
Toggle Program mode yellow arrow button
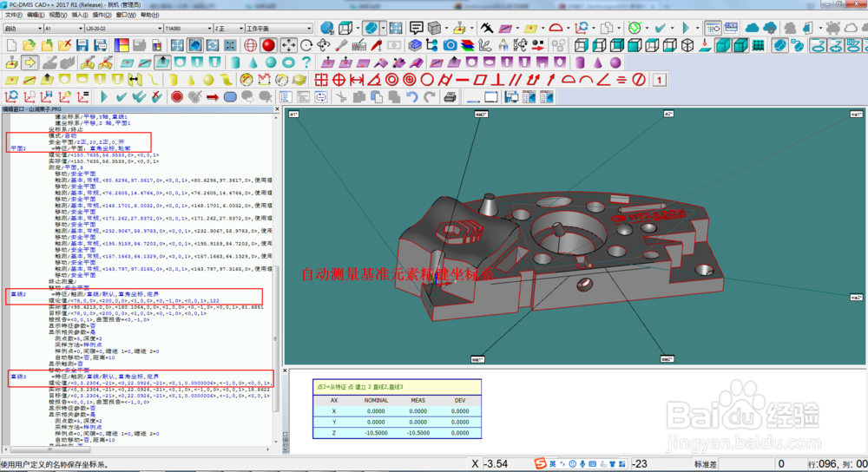tap(30, 62)
